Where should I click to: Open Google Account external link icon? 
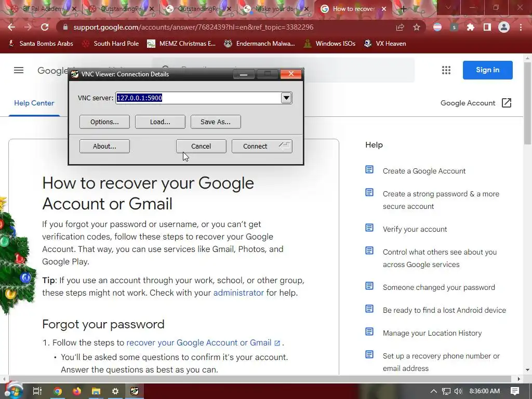pos(506,103)
